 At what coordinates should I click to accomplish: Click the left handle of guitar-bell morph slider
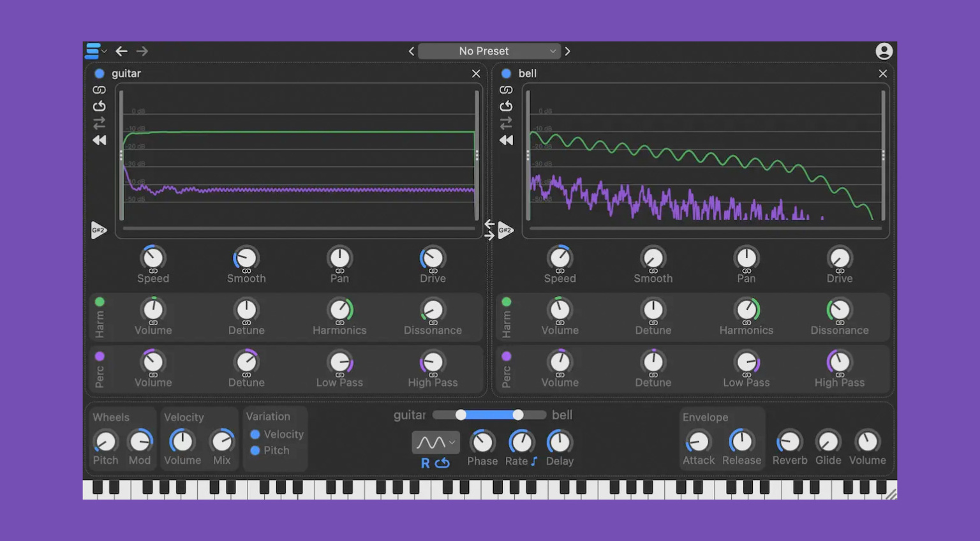click(461, 415)
